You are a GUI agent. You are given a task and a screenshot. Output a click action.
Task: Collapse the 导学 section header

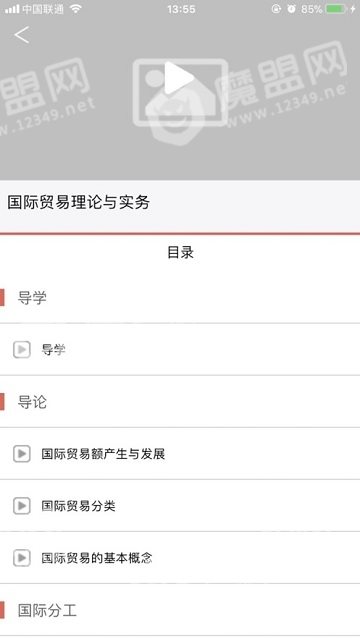[x=180, y=298]
